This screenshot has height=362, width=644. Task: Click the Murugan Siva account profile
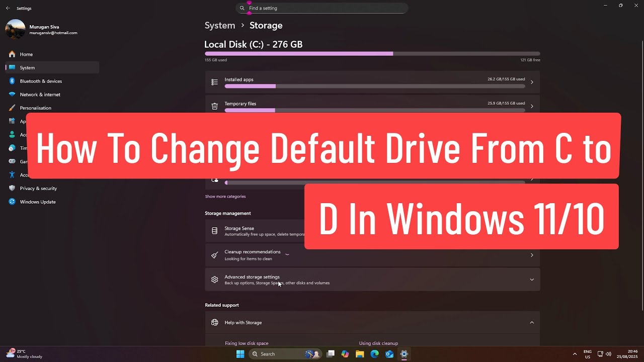(x=42, y=30)
